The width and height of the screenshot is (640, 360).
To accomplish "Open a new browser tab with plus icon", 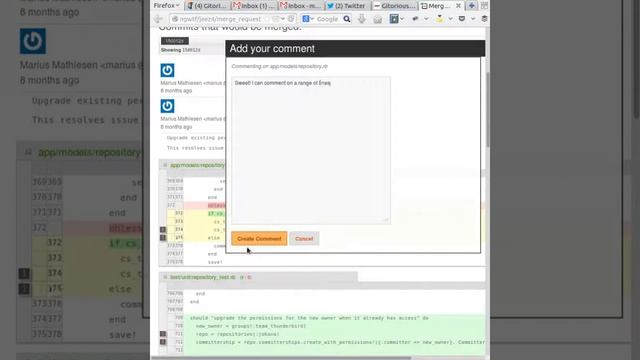I will (x=471, y=6).
